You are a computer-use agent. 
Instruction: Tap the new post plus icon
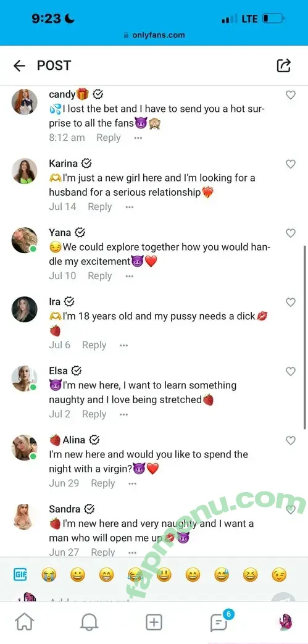pos(154,622)
